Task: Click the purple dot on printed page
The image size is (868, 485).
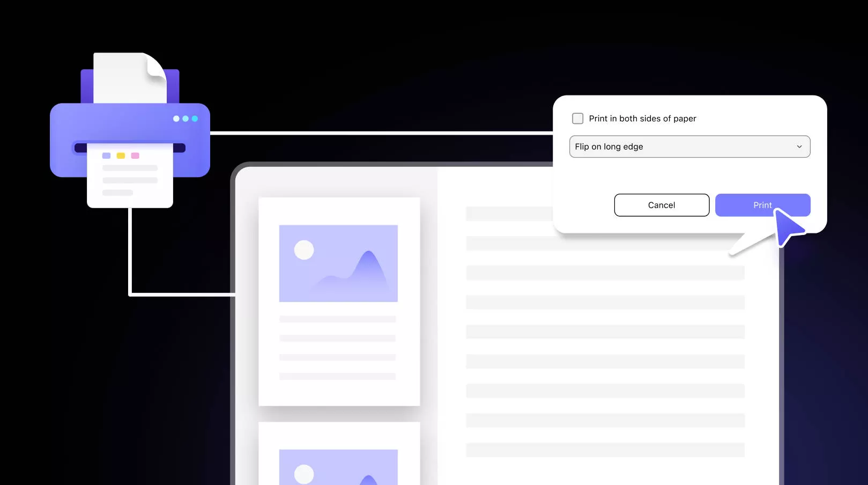Action: click(x=106, y=156)
